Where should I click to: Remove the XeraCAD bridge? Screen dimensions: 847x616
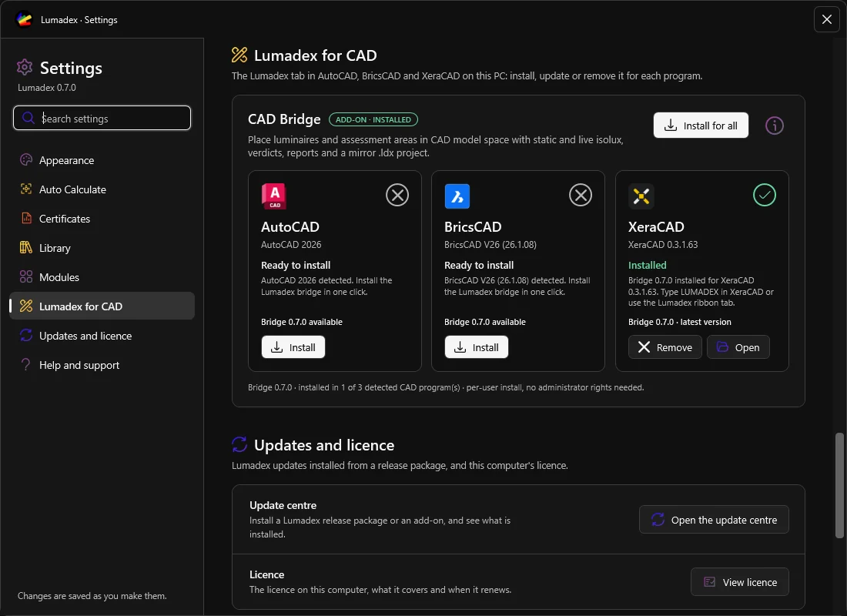(x=665, y=347)
